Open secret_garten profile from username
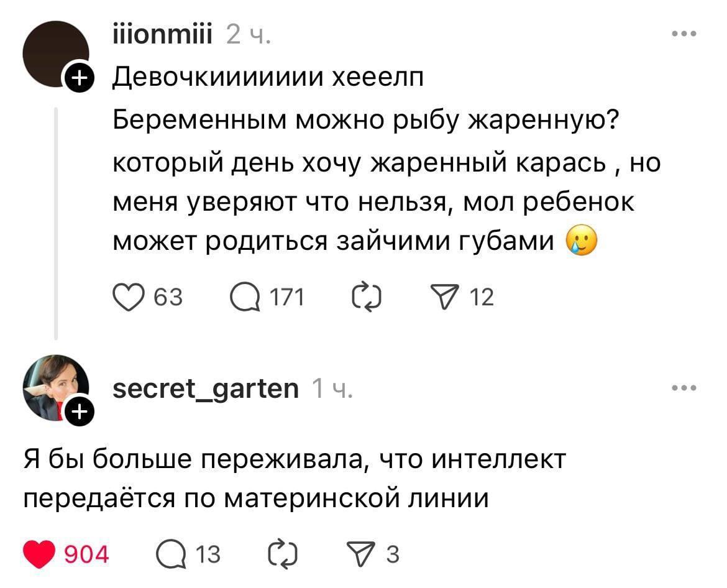Viewport: 727px width, 588px height. pos(206,389)
